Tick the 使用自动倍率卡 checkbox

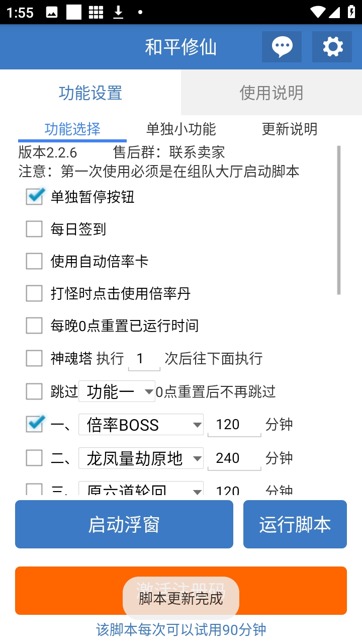point(34,262)
